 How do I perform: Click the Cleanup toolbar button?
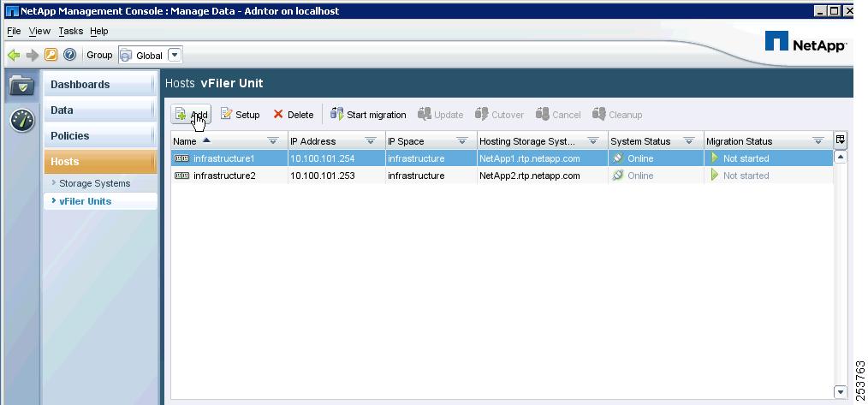617,115
